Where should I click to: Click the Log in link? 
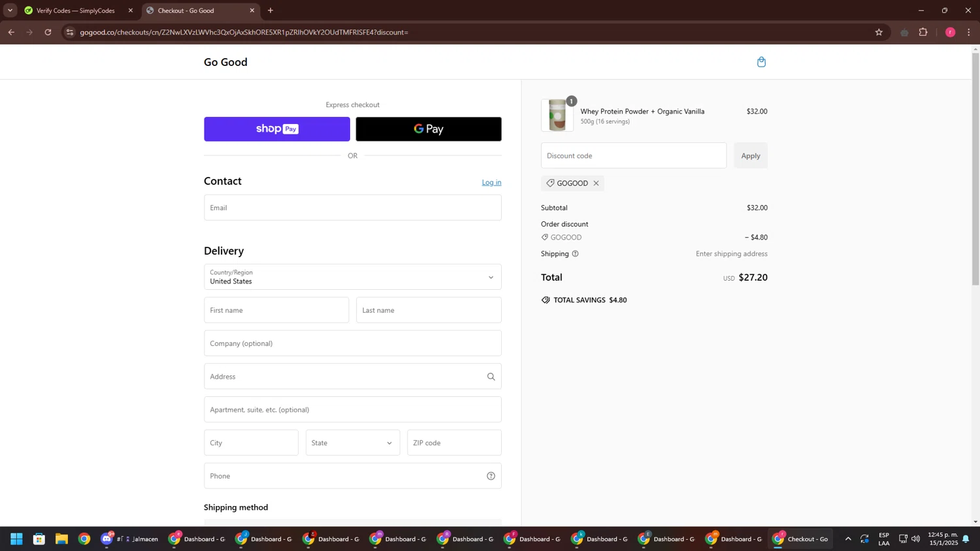tap(491, 183)
